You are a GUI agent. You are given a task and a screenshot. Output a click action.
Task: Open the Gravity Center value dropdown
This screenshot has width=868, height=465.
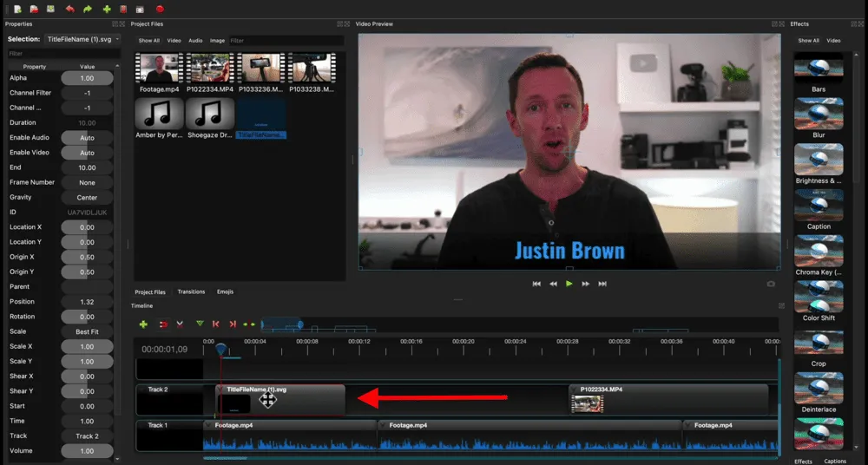point(87,198)
